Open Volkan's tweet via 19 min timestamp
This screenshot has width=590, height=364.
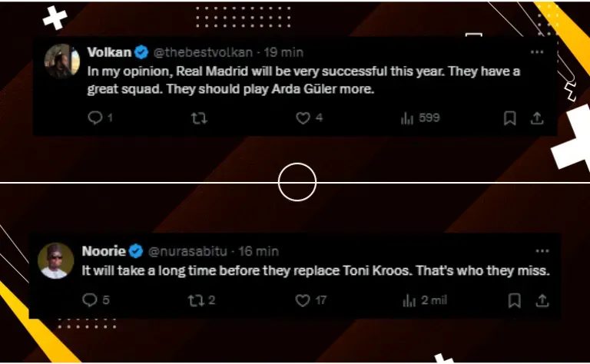click(283, 52)
